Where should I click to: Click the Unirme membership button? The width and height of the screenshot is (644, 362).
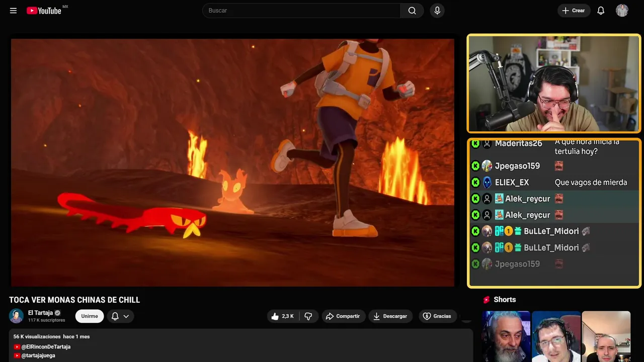(x=90, y=316)
